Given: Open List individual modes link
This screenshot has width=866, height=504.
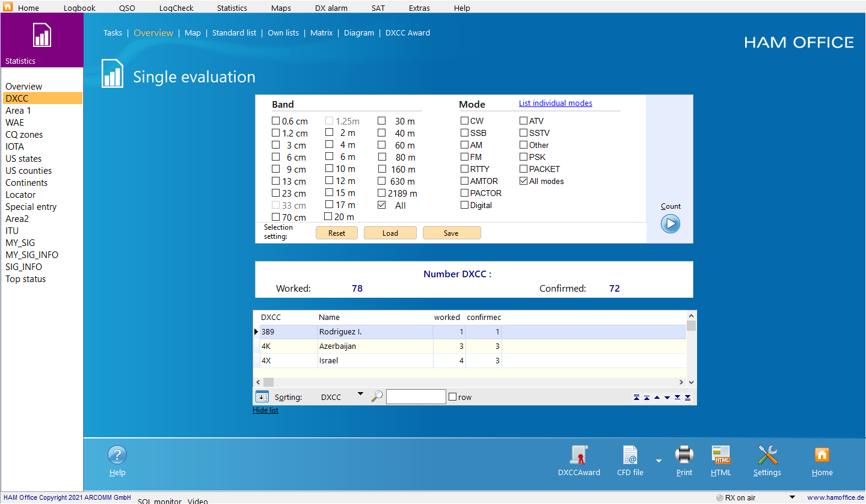Looking at the screenshot, I should click(556, 103).
